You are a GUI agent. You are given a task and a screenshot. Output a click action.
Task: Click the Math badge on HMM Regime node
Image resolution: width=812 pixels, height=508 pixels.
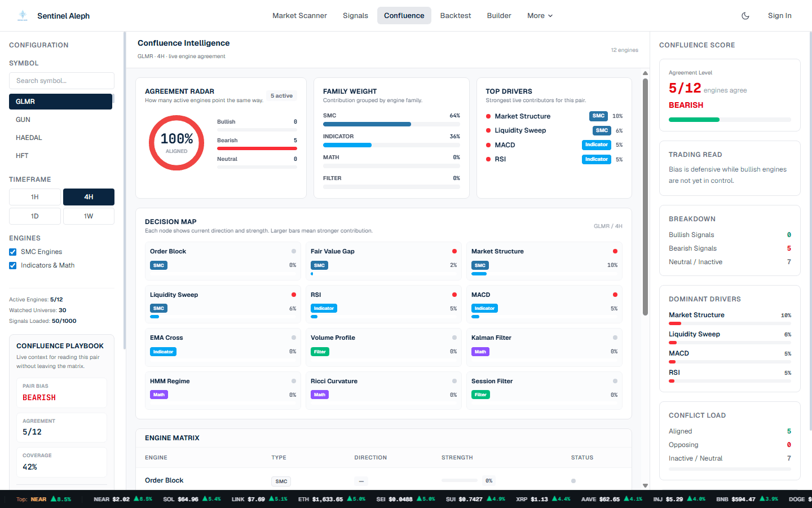click(x=159, y=395)
